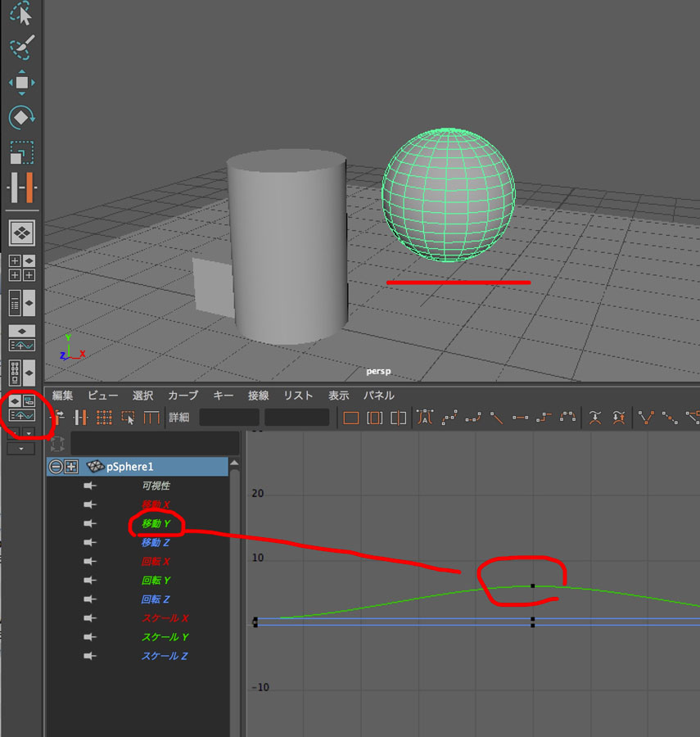Expand pSphere1 attributes with the plus icon
This screenshot has width=700, height=737.
pos(71,467)
